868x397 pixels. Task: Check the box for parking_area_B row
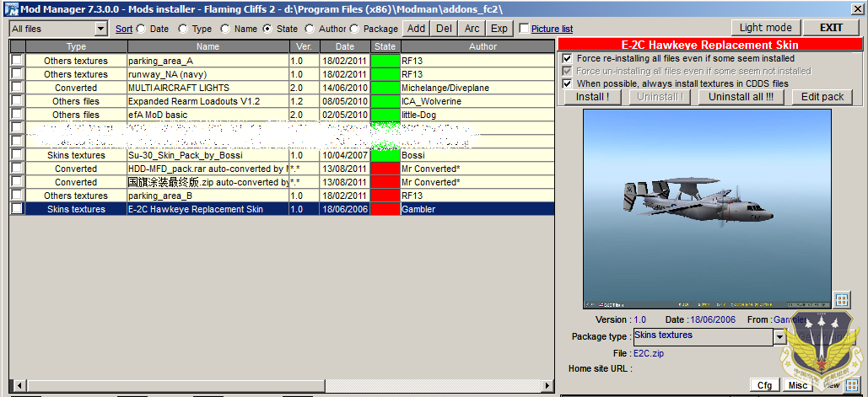point(17,195)
